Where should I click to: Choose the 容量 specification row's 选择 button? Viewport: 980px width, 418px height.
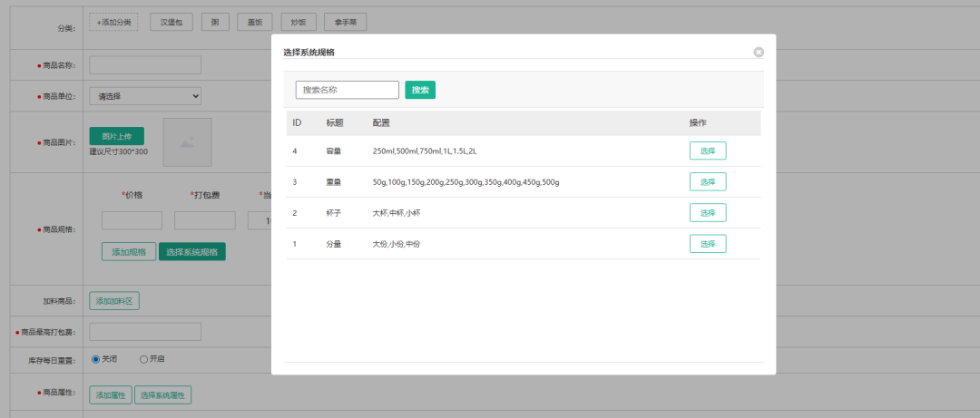coord(708,151)
